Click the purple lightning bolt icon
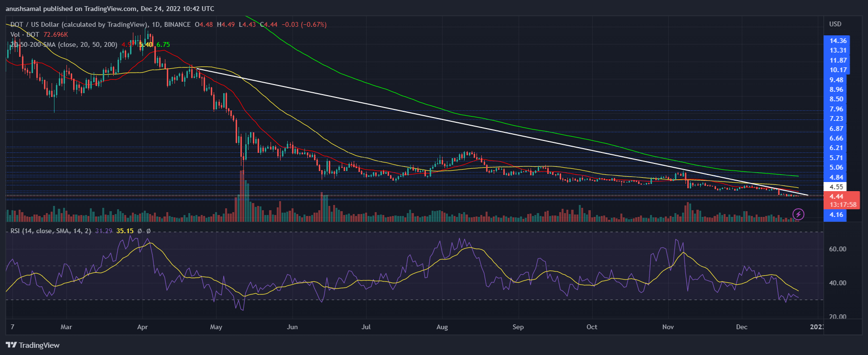 point(799,215)
